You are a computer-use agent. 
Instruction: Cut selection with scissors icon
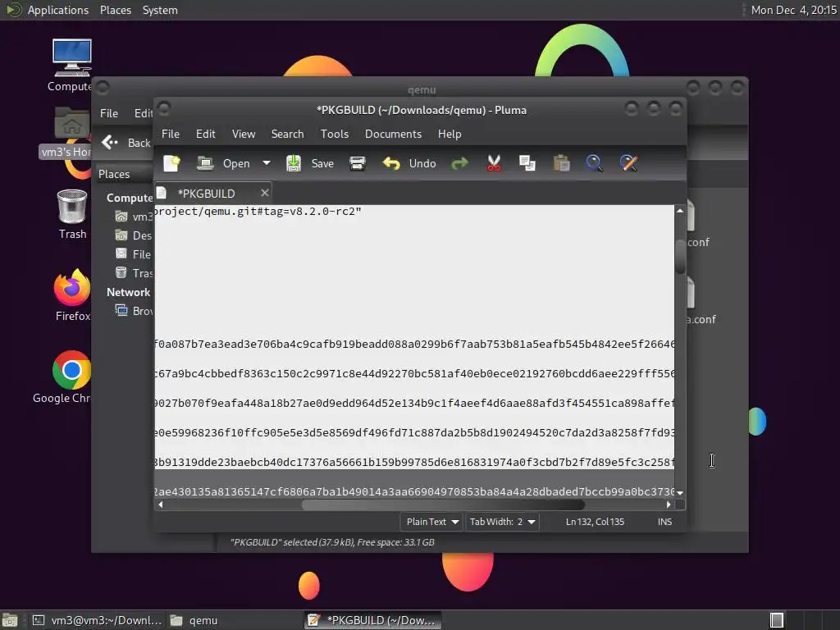(x=494, y=163)
